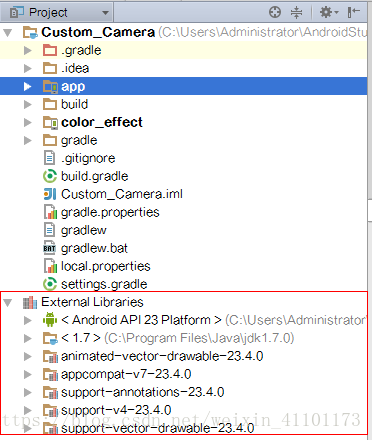Select the build folder label

pyautogui.click(x=74, y=104)
